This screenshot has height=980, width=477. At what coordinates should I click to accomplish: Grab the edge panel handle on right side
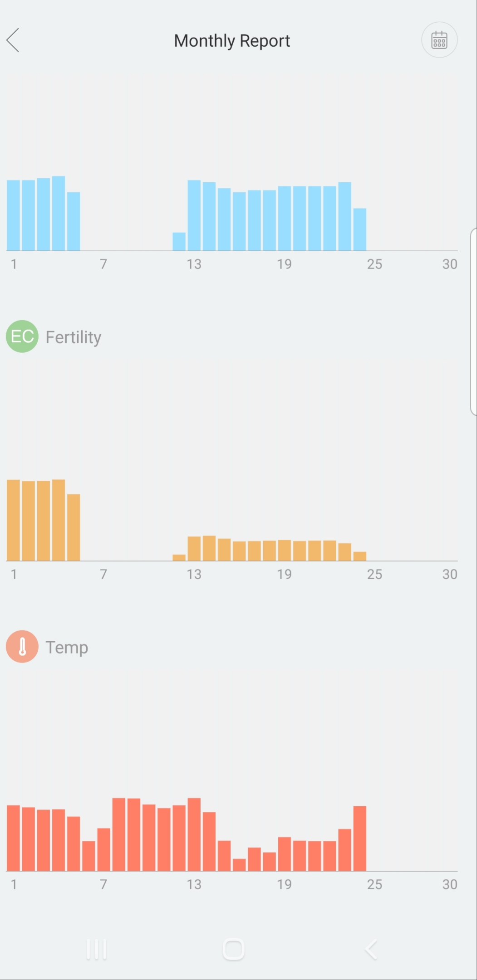pyautogui.click(x=473, y=322)
